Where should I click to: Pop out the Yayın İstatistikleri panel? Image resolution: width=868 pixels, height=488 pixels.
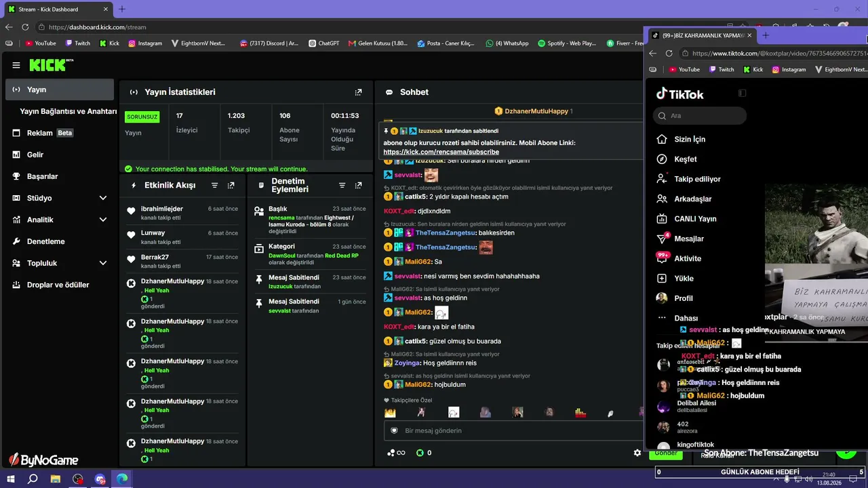[x=359, y=92]
